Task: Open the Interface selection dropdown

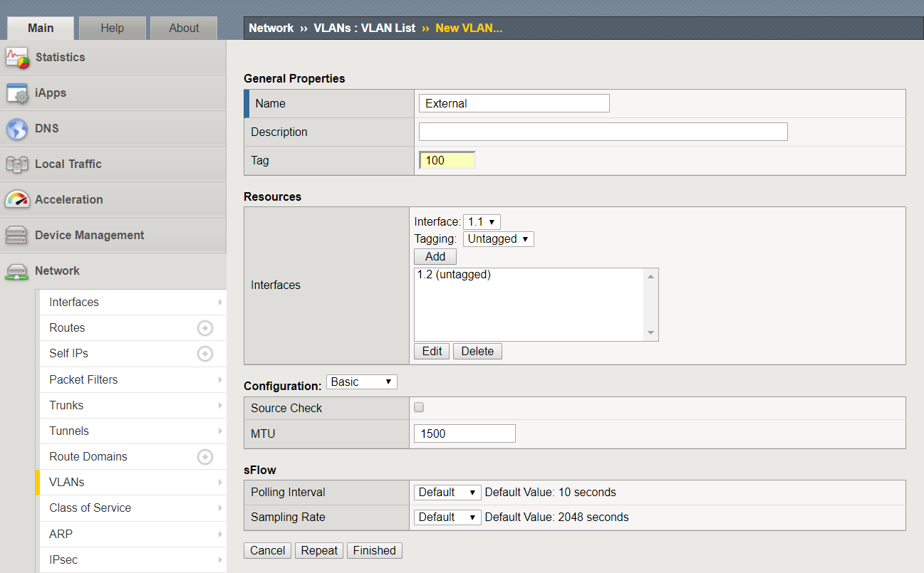Action: click(x=482, y=222)
